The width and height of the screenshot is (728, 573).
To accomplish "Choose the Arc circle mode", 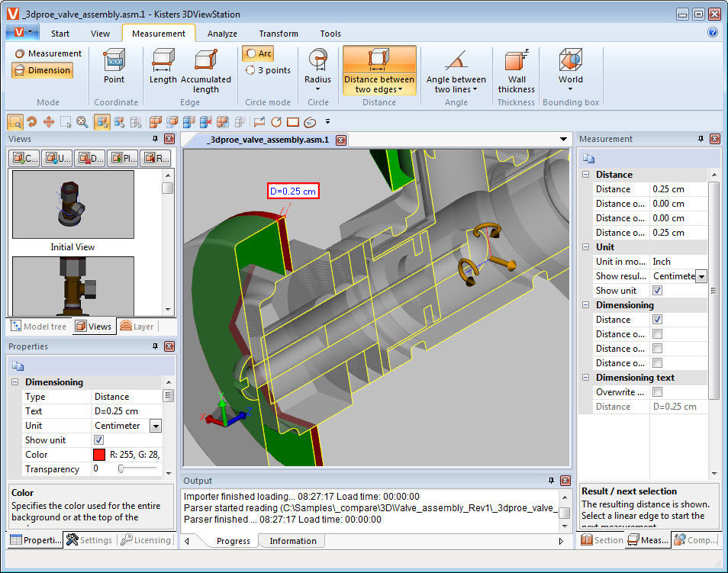I will coord(259,53).
